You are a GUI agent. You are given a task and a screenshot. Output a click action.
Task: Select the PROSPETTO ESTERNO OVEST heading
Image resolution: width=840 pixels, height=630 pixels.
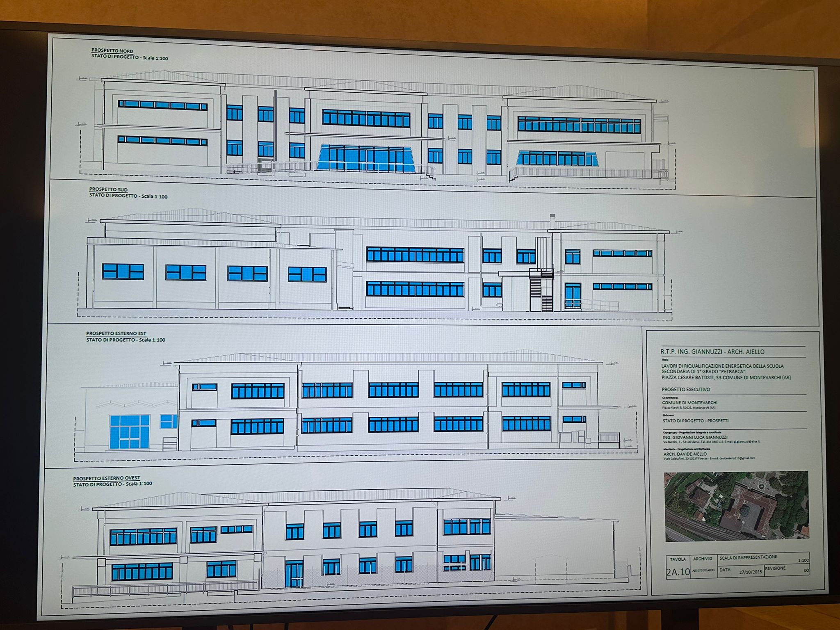click(107, 478)
